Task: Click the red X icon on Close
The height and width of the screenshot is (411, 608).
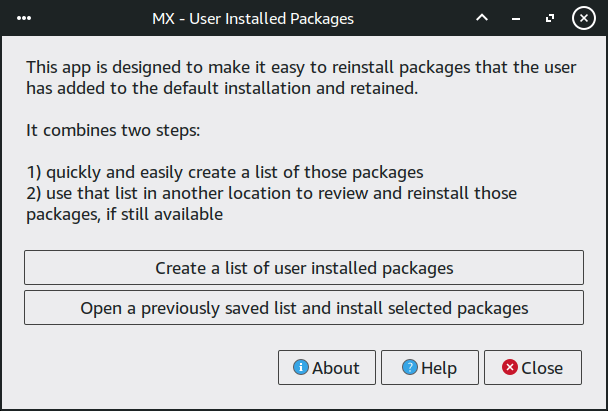Action: click(510, 367)
